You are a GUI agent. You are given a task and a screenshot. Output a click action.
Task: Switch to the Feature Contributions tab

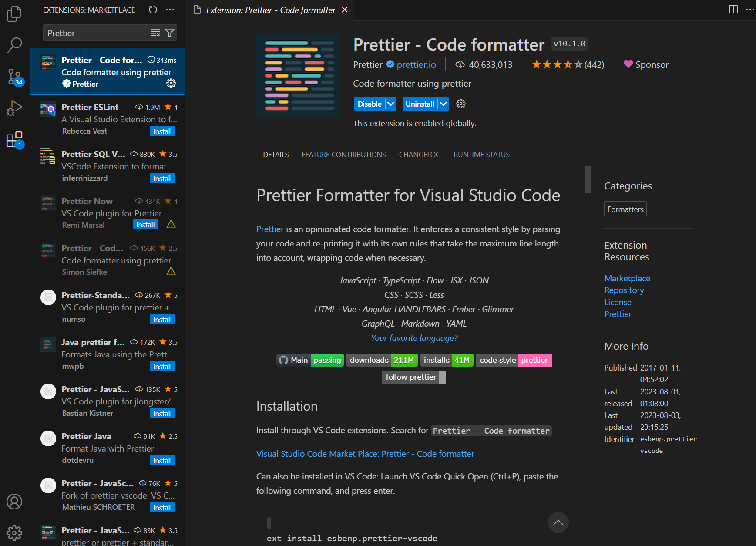point(344,155)
